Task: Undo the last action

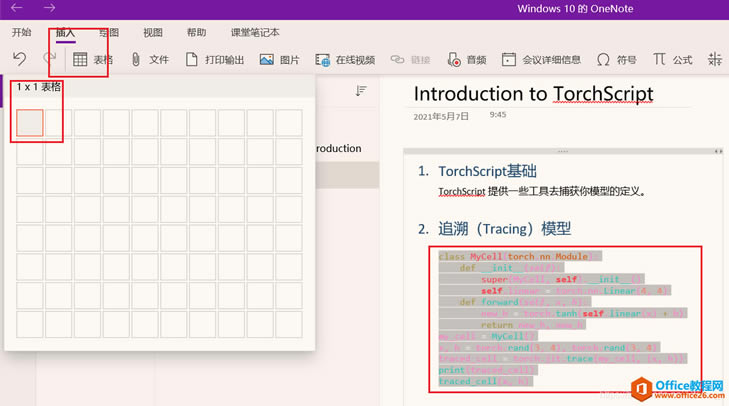Action: coord(20,59)
